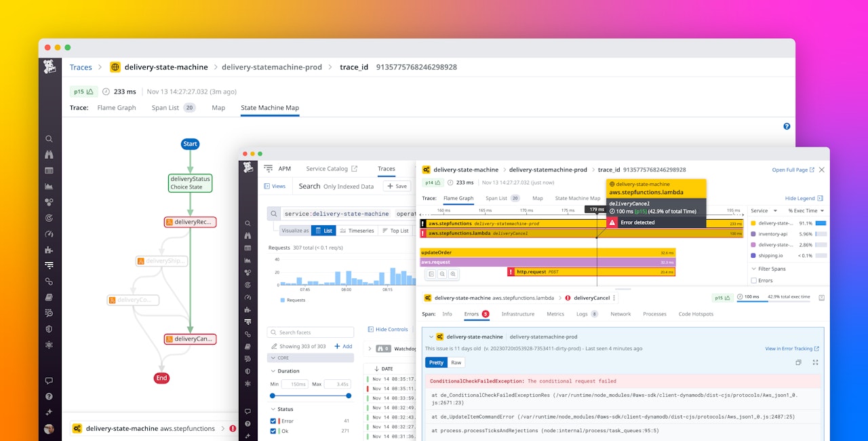This screenshot has height=441, width=868.
Task: Collapse the Duration facet section
Action: (273, 371)
